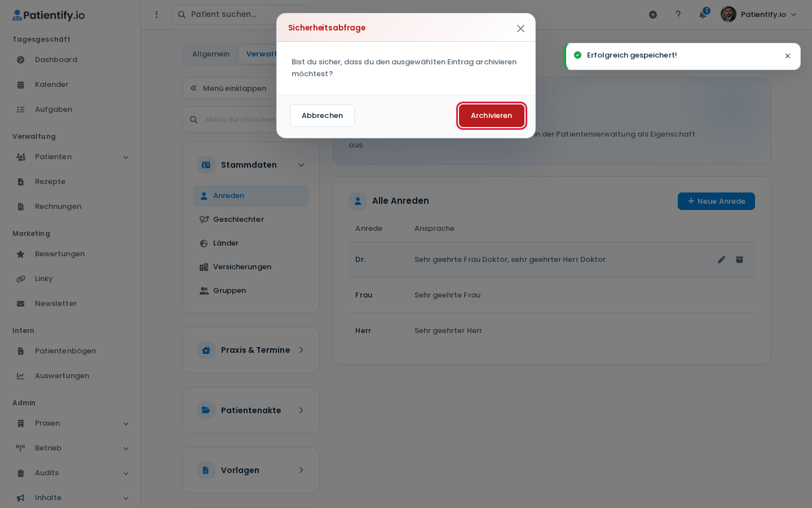Open the Patientify.io user account dropdown
The height and width of the screenshot is (508, 812).
(x=759, y=15)
